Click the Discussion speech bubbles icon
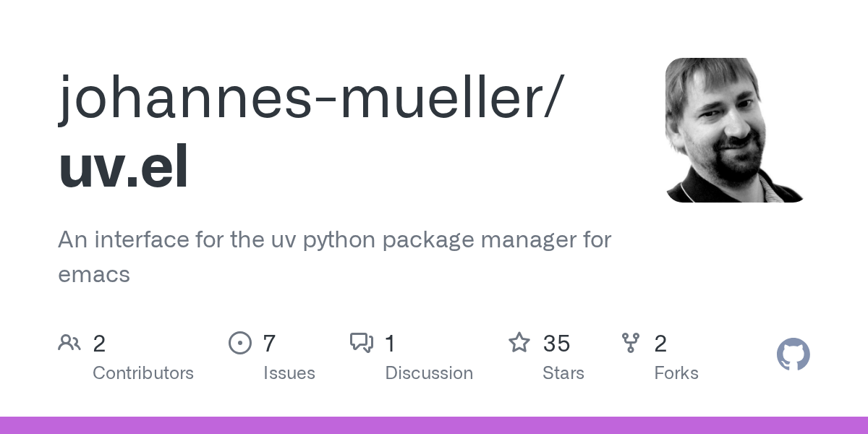The image size is (868, 434). [x=361, y=343]
